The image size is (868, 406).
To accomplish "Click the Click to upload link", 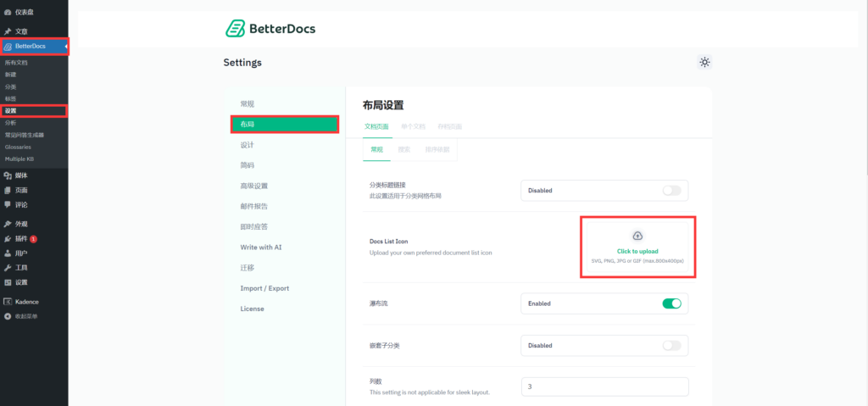I will [637, 252].
